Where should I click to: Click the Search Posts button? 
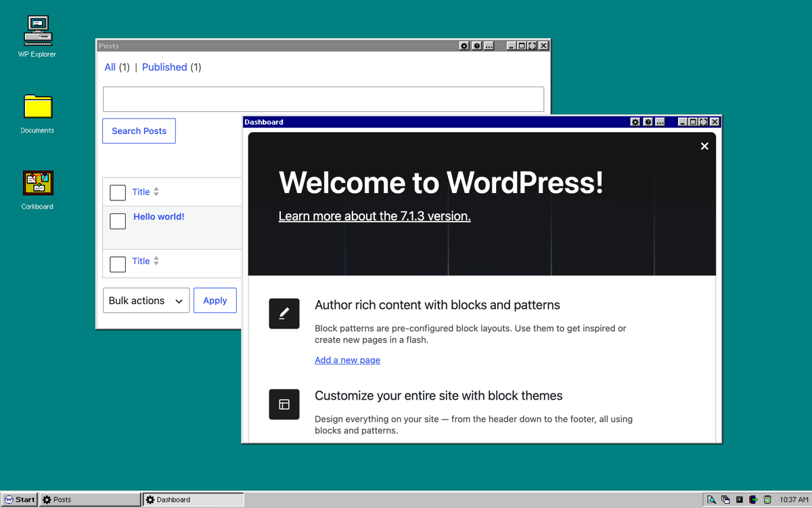(139, 131)
